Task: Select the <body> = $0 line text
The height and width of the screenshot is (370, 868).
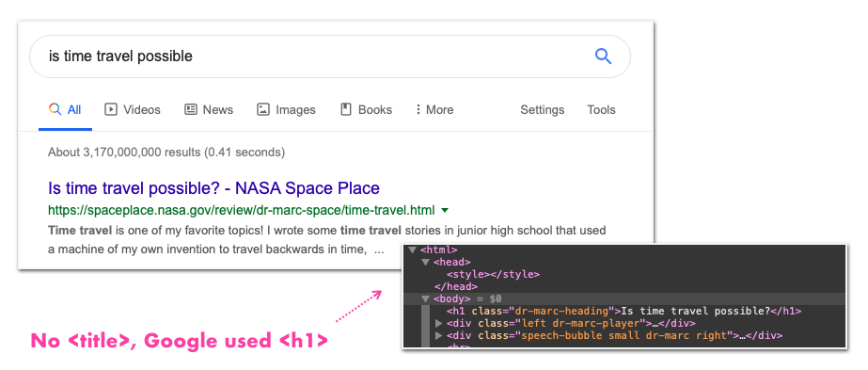Action: click(467, 298)
